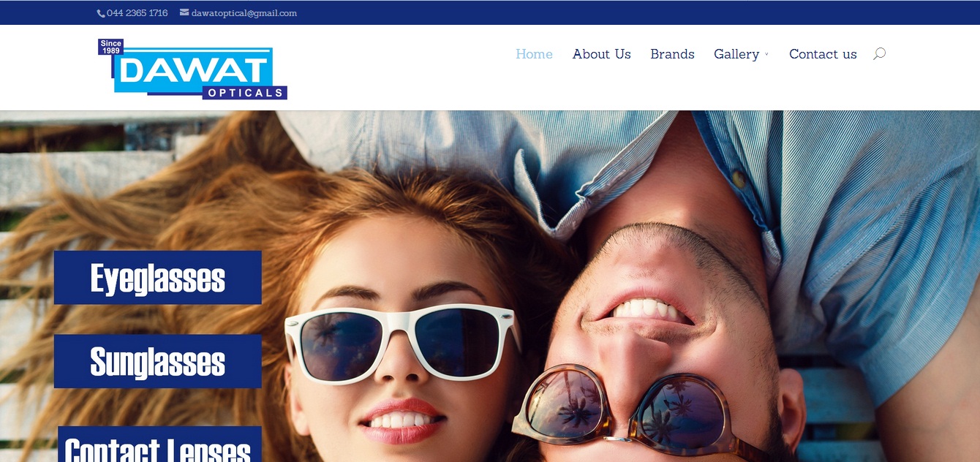Click the Since 1989 badge on logo
Screen dimensions: 980x462
click(111, 47)
